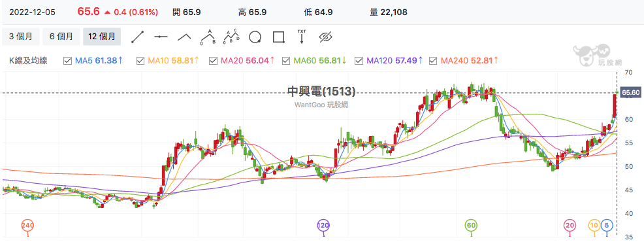The image size is (644, 242).
Task: Select the circle drawing tool
Action: (x=255, y=37)
